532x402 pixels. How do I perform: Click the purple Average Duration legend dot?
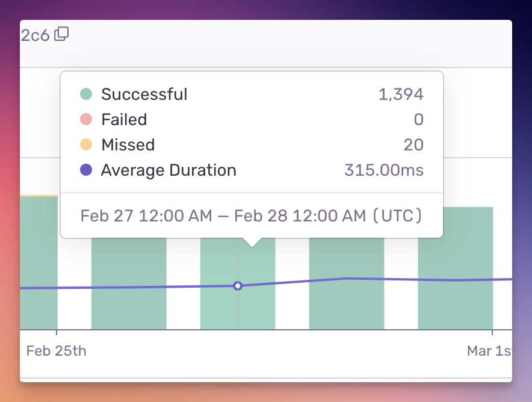point(87,170)
